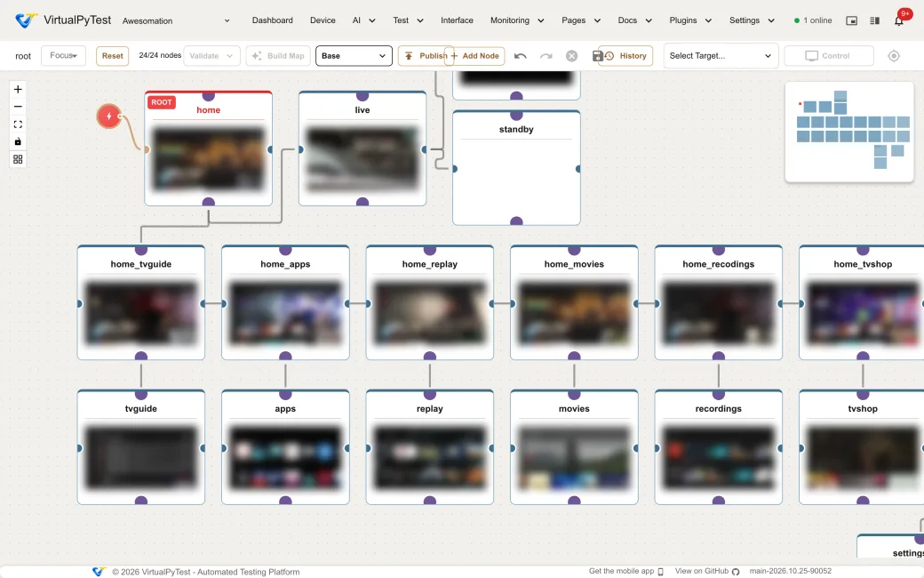Open the Awesomation team dropdown
Image resolution: width=924 pixels, height=578 pixels.
click(x=176, y=20)
